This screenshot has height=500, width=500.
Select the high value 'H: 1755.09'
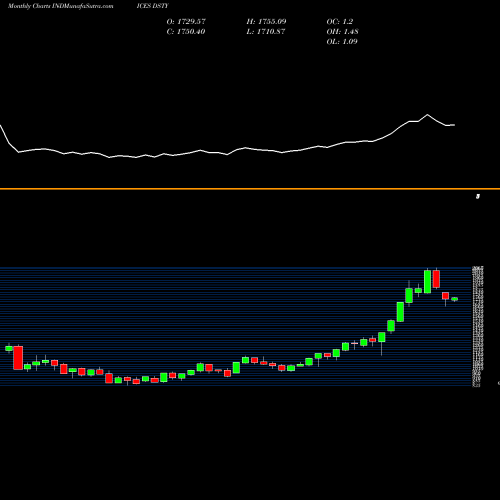(x=266, y=22)
